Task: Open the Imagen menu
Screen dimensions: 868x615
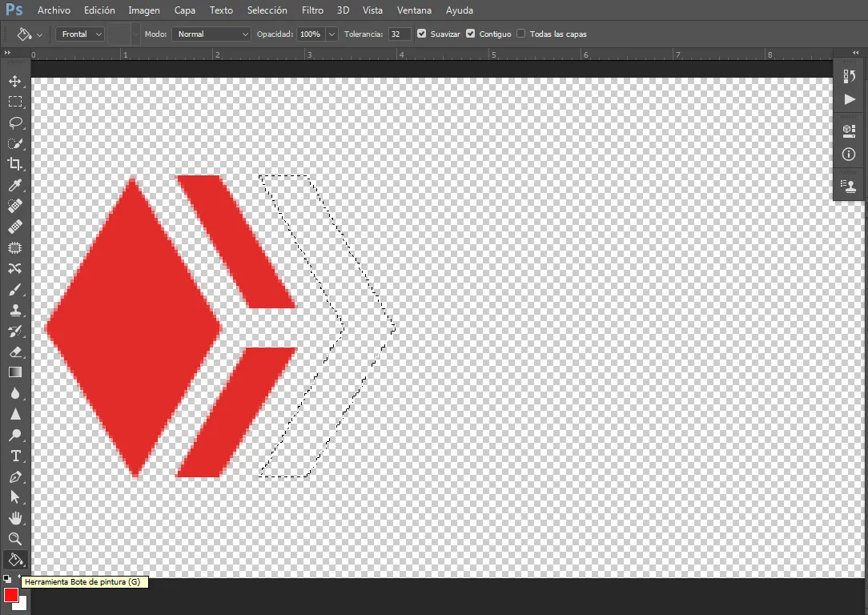Action: tap(144, 10)
